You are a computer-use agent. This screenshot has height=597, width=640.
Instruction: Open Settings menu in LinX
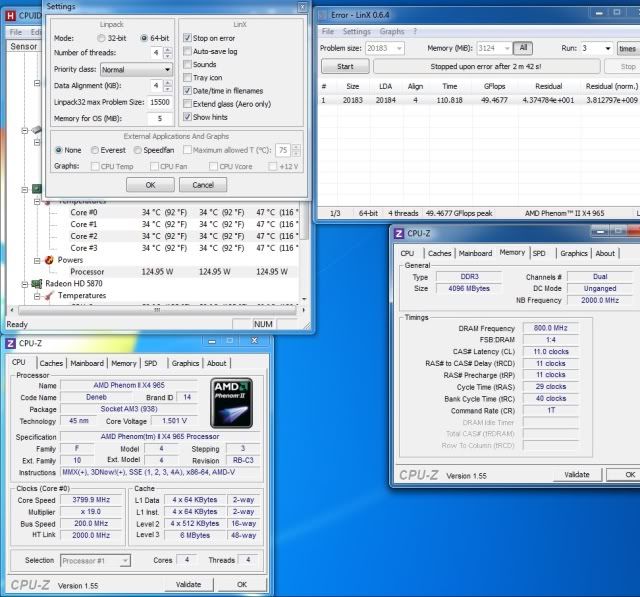pos(357,31)
